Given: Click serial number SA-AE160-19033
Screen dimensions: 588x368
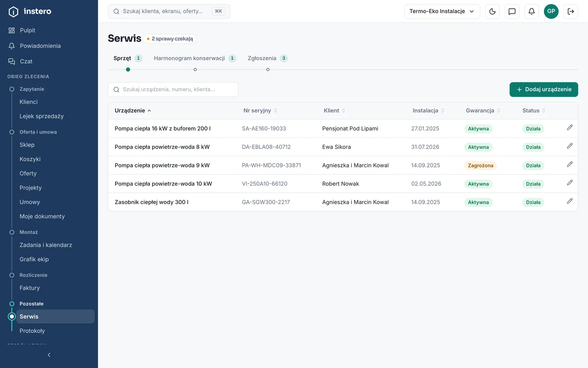Looking at the screenshot, I should pos(264,128).
